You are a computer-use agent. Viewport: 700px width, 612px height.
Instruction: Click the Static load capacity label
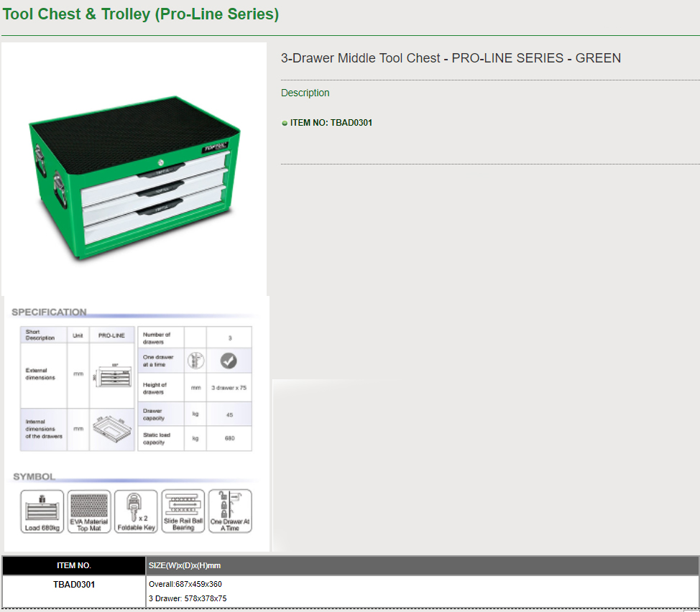(156, 438)
